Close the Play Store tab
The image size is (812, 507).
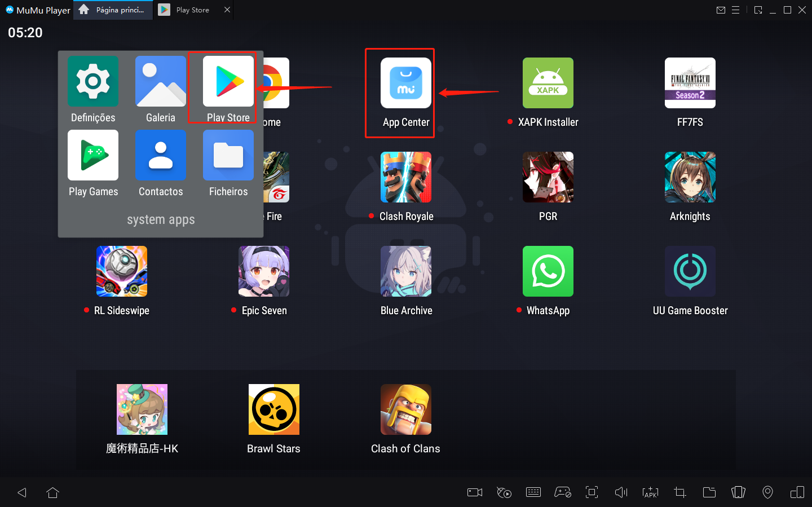pyautogui.click(x=227, y=10)
